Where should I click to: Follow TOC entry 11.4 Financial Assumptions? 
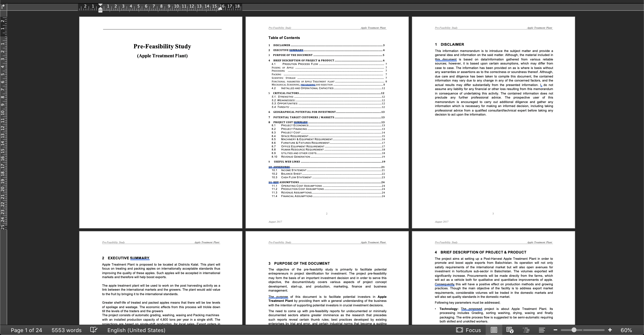328,196
